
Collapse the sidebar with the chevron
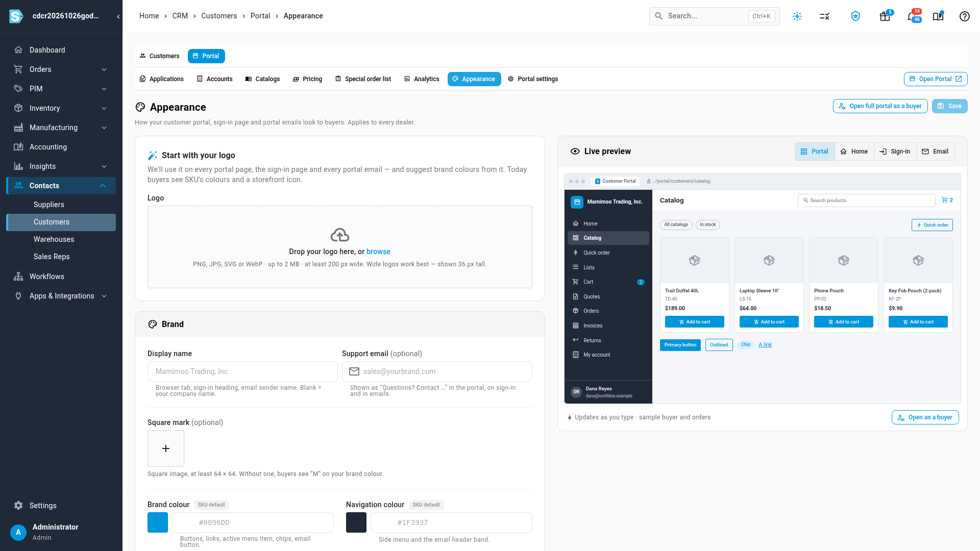click(118, 16)
